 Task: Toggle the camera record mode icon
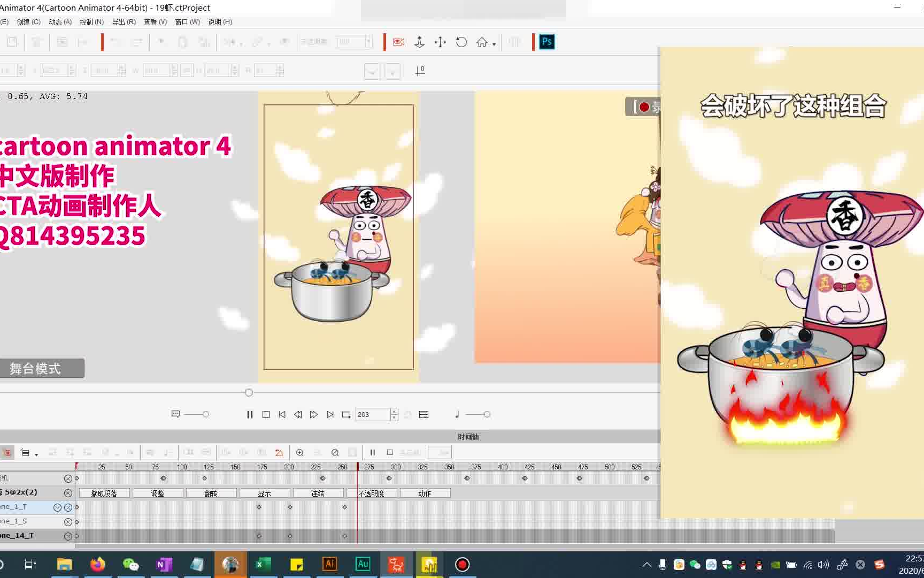pos(398,42)
